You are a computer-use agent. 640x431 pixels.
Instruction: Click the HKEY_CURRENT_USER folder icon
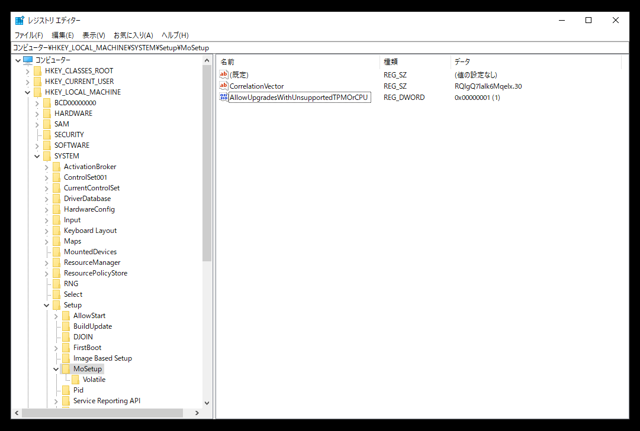(38, 82)
